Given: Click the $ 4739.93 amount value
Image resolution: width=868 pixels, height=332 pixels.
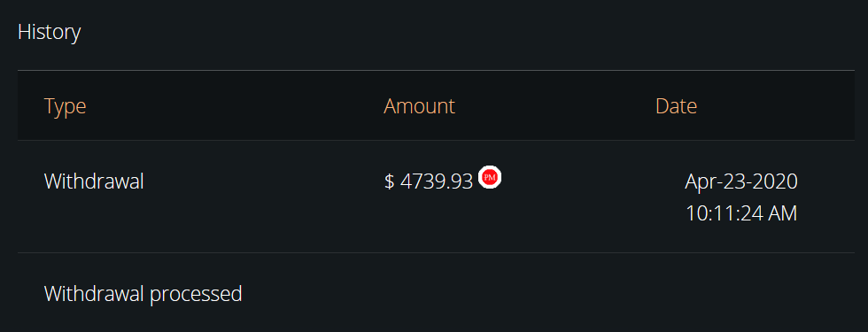Looking at the screenshot, I should pos(429,181).
